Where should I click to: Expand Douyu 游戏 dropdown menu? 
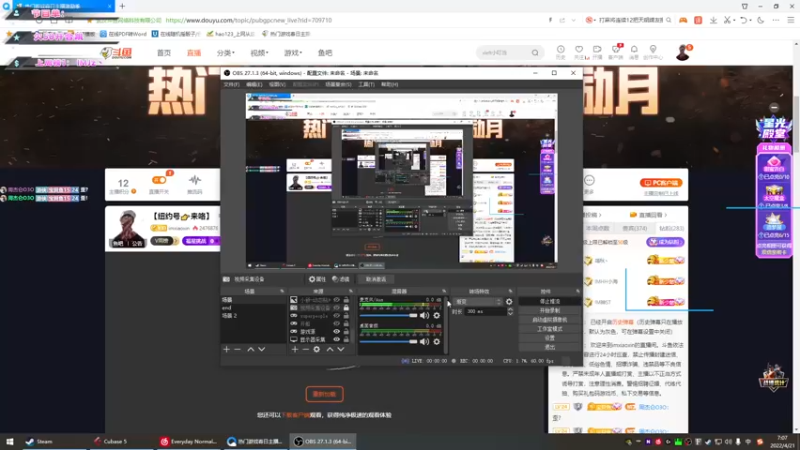293,53
